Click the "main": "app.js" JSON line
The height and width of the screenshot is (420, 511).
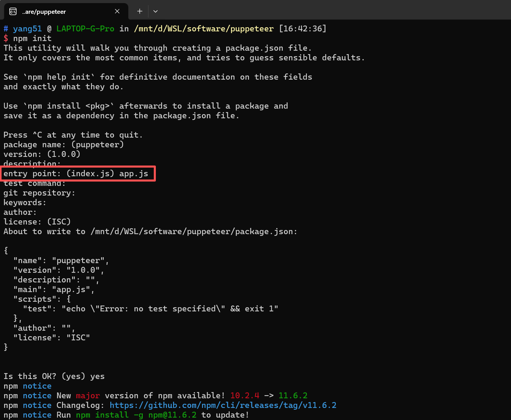coord(54,289)
